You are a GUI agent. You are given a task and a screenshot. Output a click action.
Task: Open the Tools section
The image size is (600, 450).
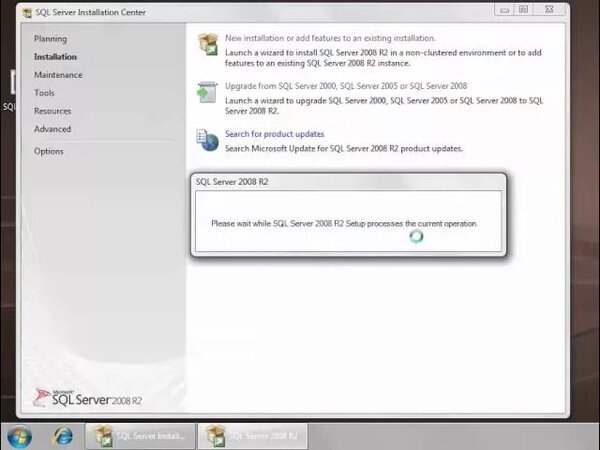44,93
